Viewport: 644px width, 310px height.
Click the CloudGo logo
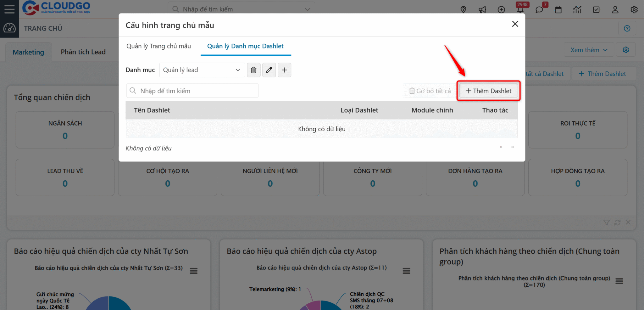(x=56, y=8)
